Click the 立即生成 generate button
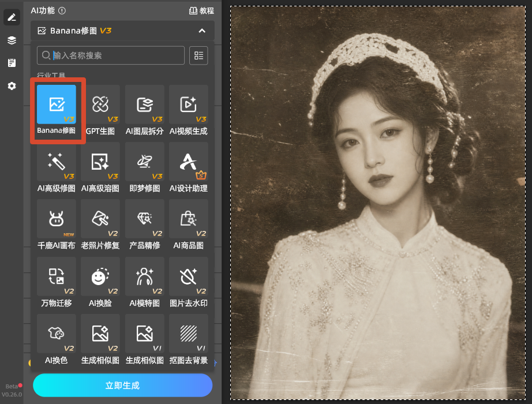 [122, 386]
